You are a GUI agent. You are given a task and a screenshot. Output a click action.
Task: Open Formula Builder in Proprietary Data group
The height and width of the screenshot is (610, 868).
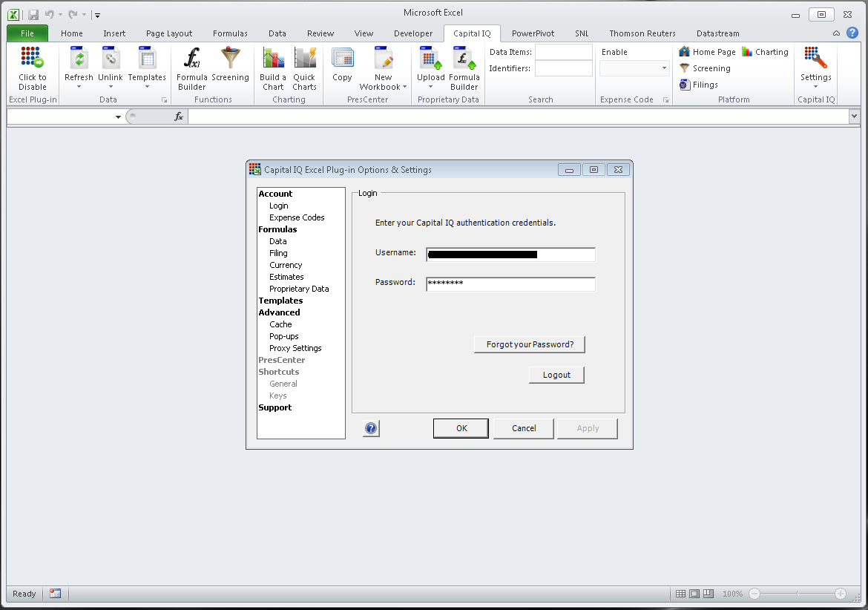[464, 58]
